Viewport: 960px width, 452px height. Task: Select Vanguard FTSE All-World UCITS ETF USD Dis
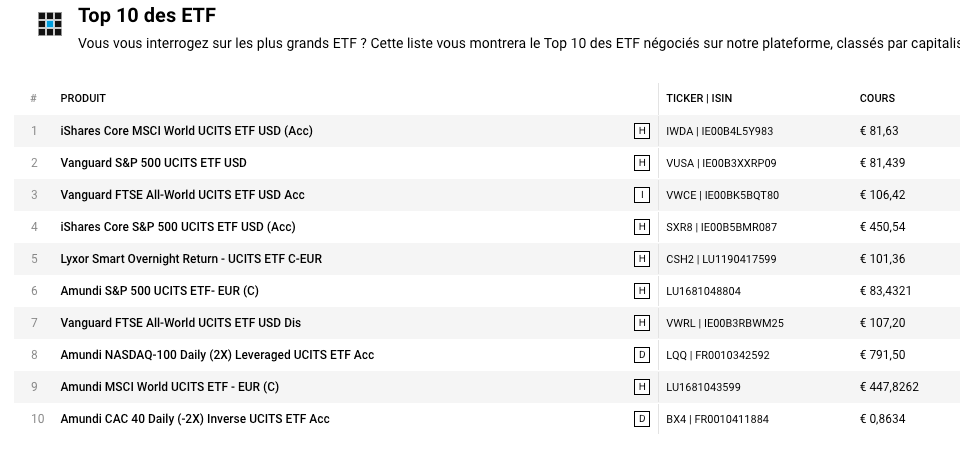pyautogui.click(x=180, y=323)
